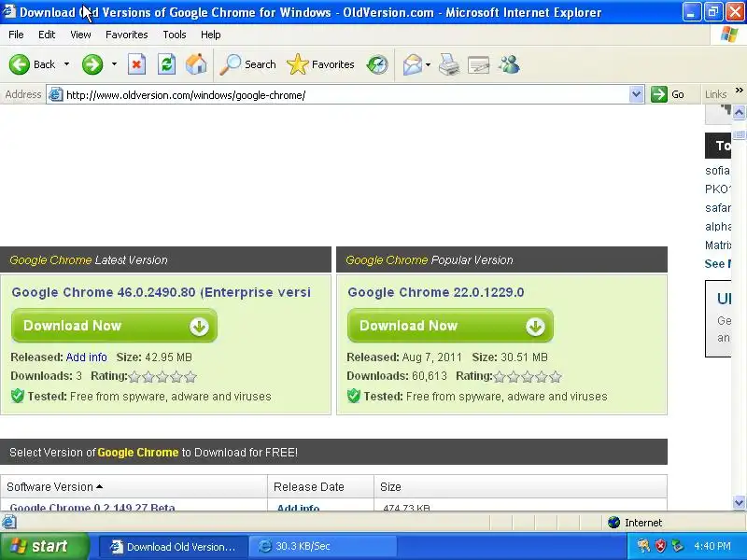Click the Links toolbar label
The image size is (747, 560).
click(715, 94)
